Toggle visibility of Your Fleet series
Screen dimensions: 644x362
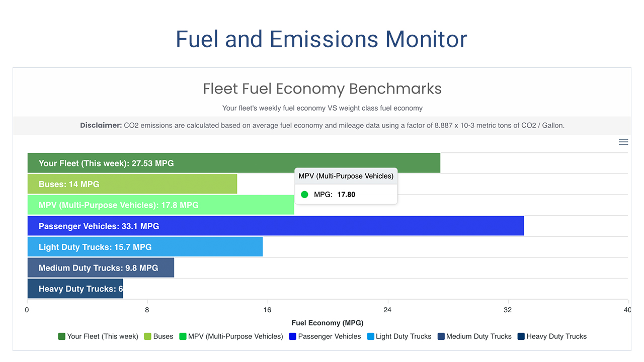(98, 336)
